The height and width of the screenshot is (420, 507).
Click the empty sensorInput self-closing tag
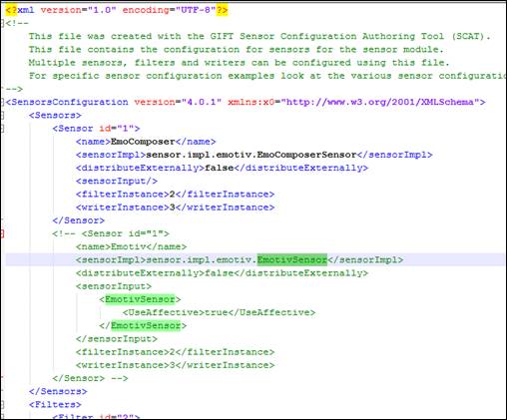click(x=117, y=182)
